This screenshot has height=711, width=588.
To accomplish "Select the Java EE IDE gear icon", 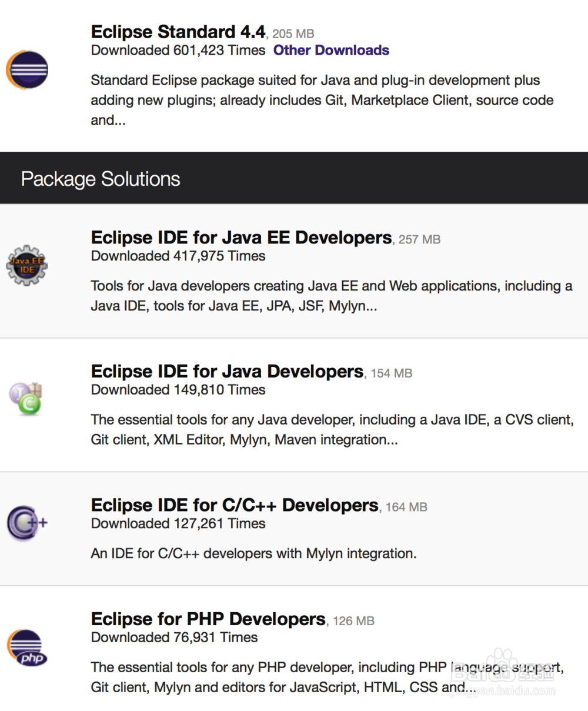I will (26, 265).
